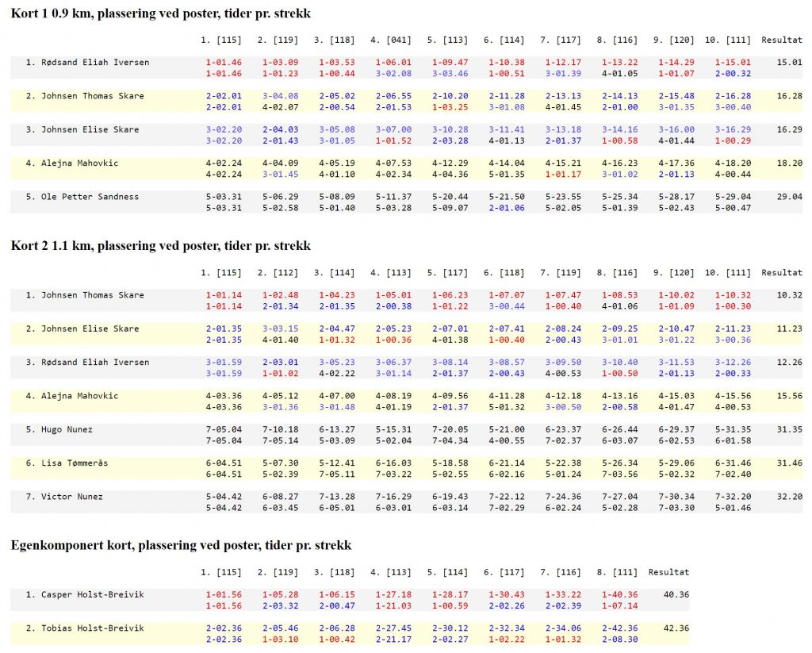The height and width of the screenshot is (653, 812).
Task: Click Hugo Nunez name in Kort 2
Action: coord(67,429)
